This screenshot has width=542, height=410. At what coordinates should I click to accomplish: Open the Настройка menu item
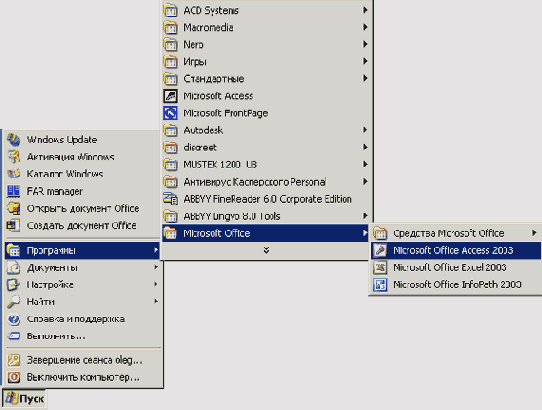coord(82,285)
